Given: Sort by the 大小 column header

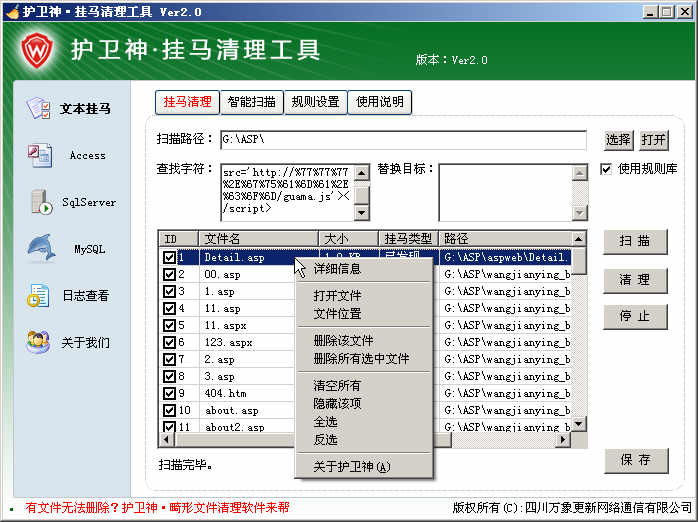Looking at the screenshot, I should pyautogui.click(x=349, y=239).
